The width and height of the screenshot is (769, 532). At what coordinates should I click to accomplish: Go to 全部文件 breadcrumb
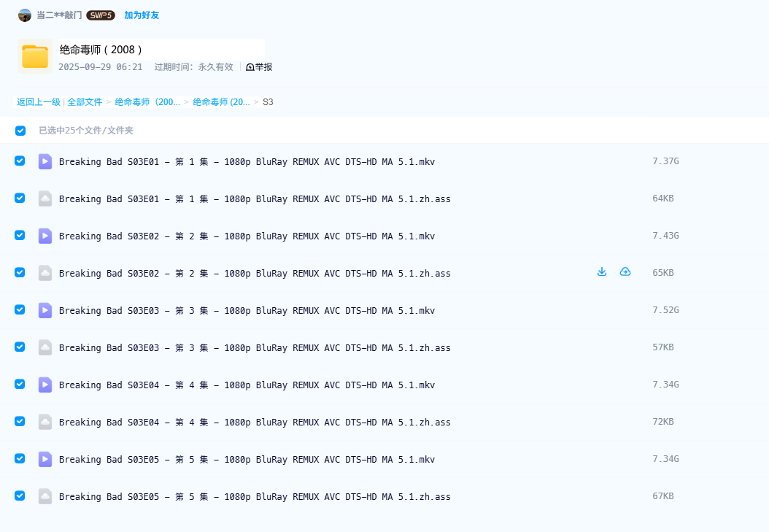pyautogui.click(x=85, y=102)
